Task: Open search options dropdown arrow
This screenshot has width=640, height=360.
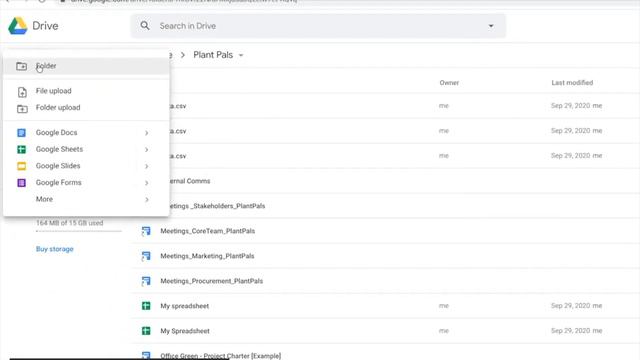Action: click(491, 26)
